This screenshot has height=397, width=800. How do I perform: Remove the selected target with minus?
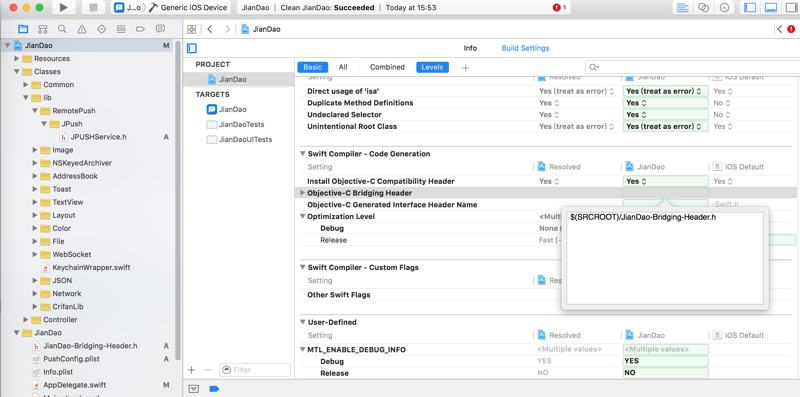pyautogui.click(x=207, y=369)
